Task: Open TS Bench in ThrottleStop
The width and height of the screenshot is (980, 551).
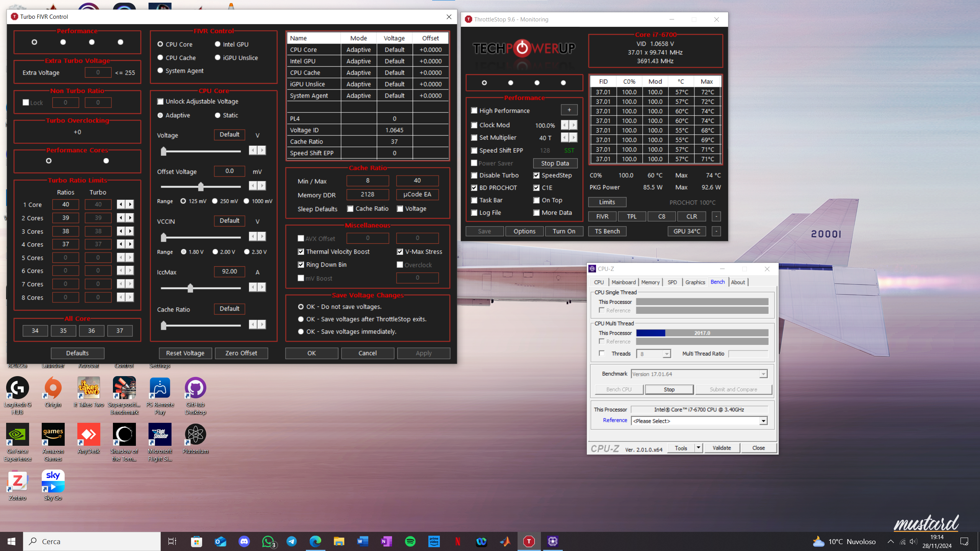Action: pyautogui.click(x=607, y=231)
